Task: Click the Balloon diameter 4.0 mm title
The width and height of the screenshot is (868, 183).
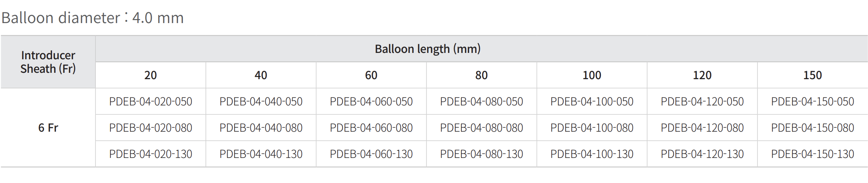Action: (93, 18)
